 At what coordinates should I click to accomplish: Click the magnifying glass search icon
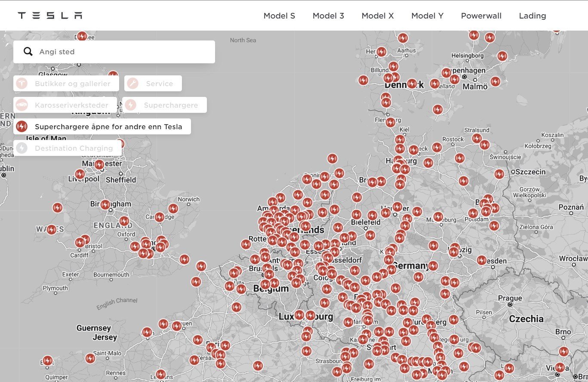28,52
